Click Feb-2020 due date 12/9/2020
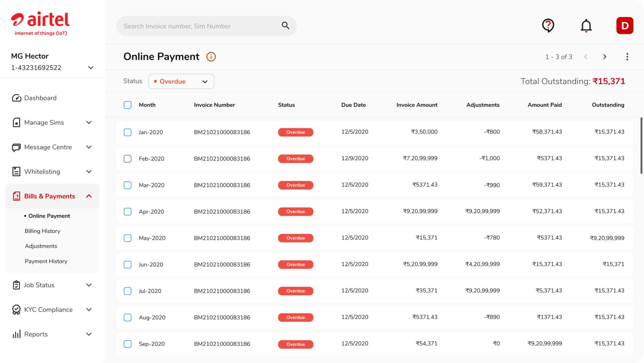 pos(354,158)
